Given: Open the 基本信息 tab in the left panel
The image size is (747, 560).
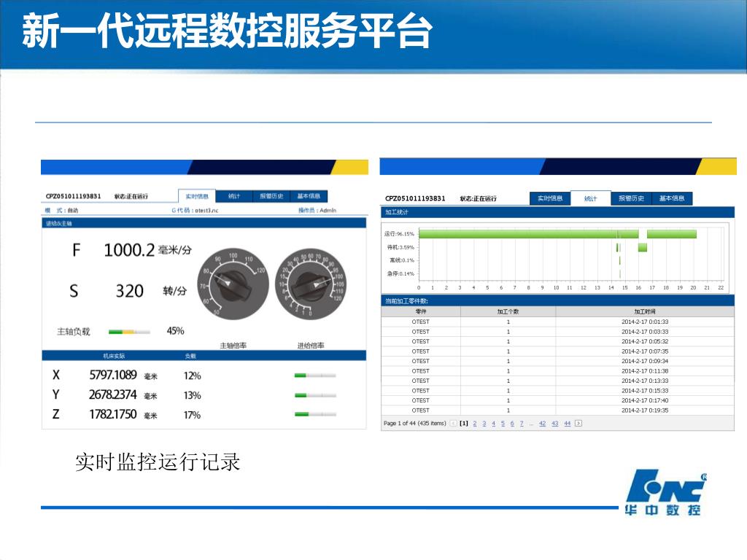Looking at the screenshot, I should [309, 196].
